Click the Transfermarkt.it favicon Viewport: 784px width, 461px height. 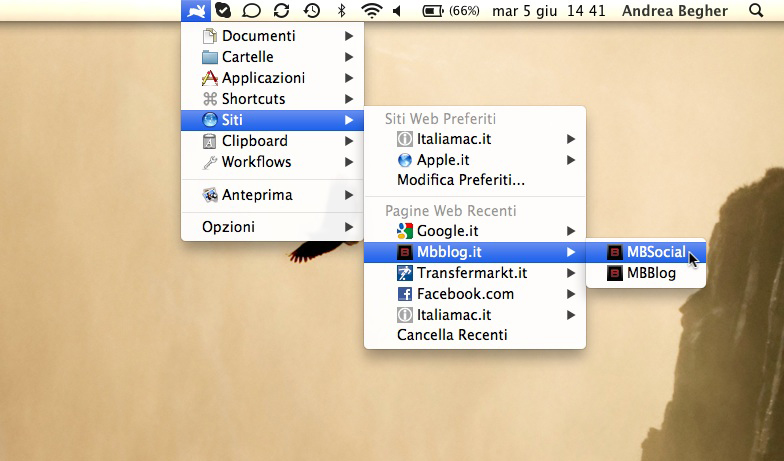point(404,273)
